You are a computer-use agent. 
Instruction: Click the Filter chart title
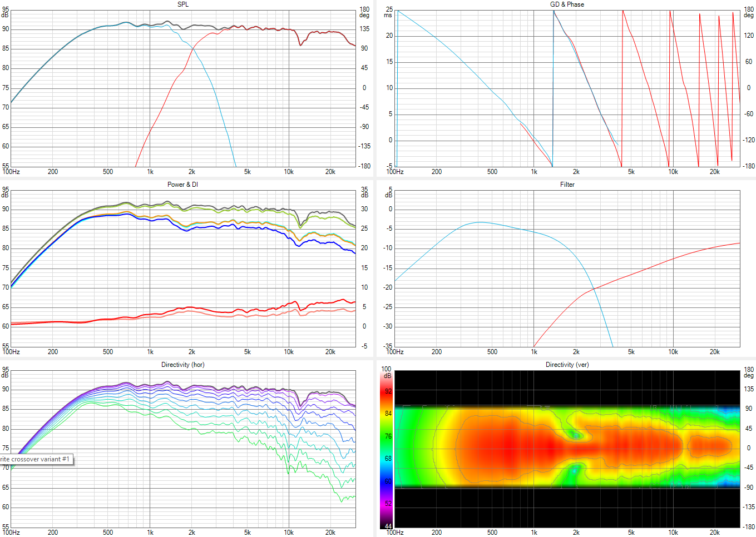coord(567,185)
